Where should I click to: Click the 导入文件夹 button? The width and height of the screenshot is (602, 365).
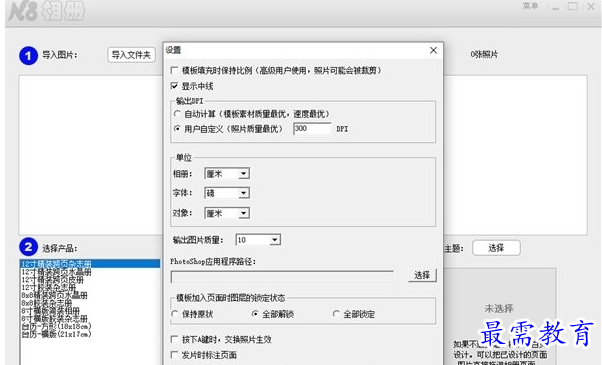coord(131,55)
